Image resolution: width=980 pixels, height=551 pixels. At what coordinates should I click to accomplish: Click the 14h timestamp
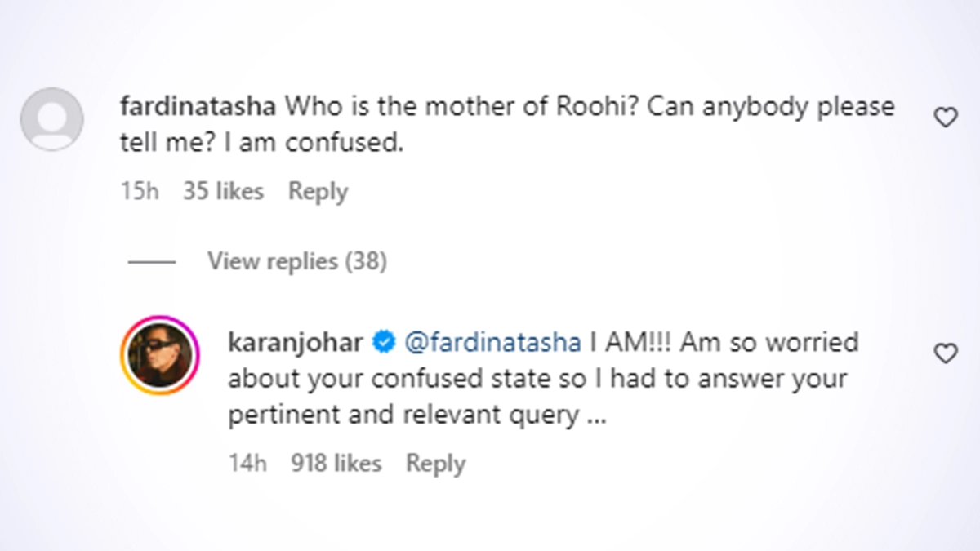[247, 464]
